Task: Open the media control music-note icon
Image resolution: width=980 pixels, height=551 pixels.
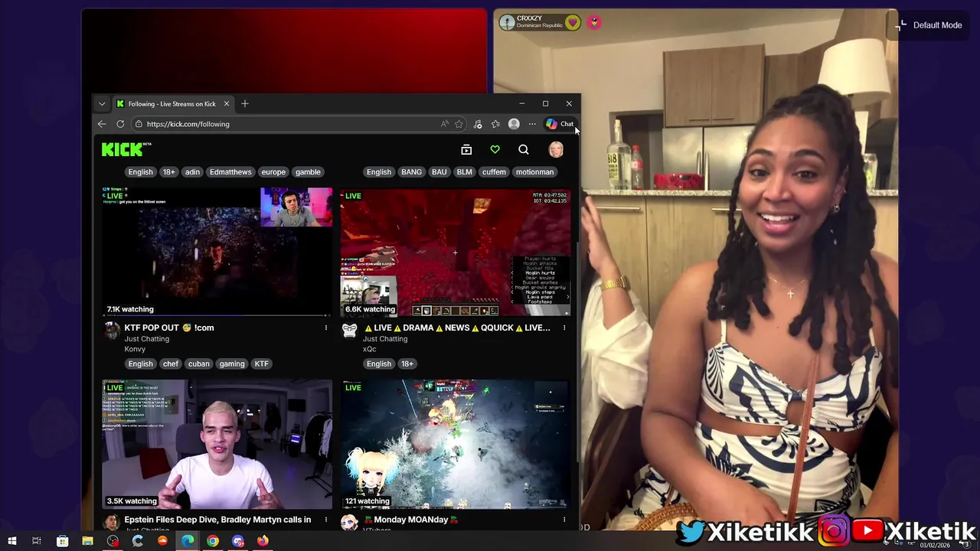Action: point(478,124)
